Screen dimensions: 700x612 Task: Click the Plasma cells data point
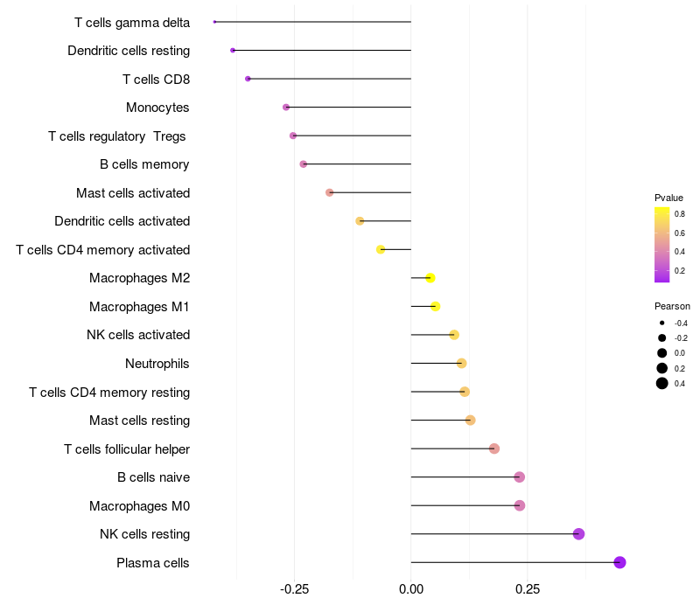(x=619, y=562)
